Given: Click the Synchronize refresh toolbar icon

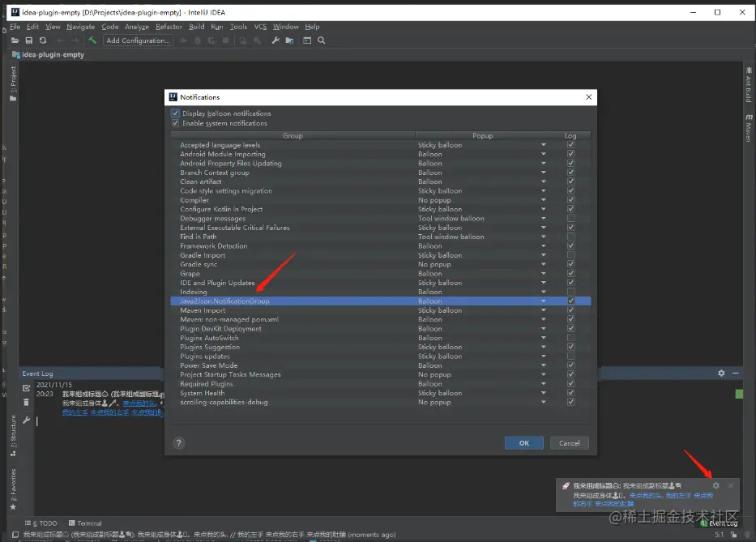Looking at the screenshot, I should pos(43,41).
